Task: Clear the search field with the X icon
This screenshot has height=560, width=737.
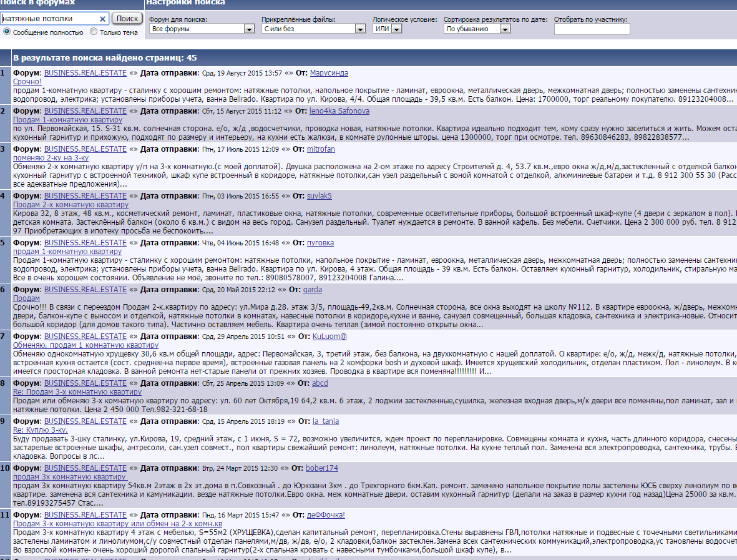Action: click(103, 19)
